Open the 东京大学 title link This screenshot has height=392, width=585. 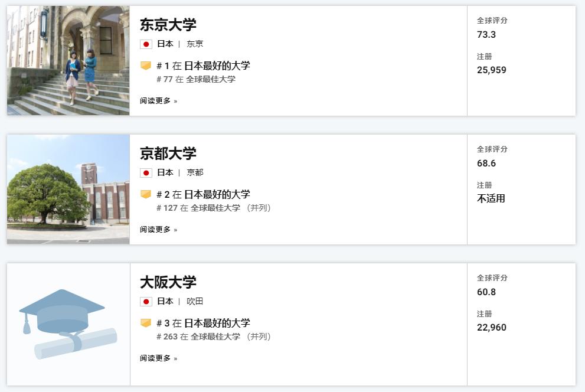pyautogui.click(x=168, y=25)
